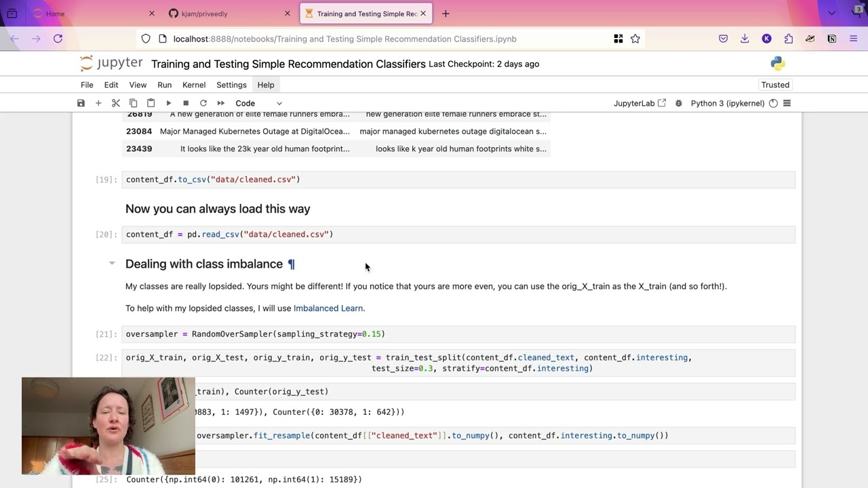Viewport: 868px width, 488px height.
Task: Open the Run menu
Action: coord(164,85)
